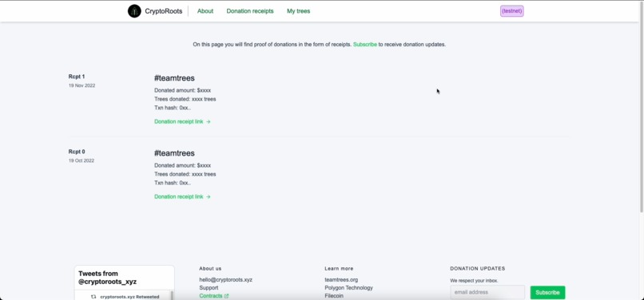Open the Polygon Technology link
The height and width of the screenshot is (300, 644).
pyautogui.click(x=348, y=288)
